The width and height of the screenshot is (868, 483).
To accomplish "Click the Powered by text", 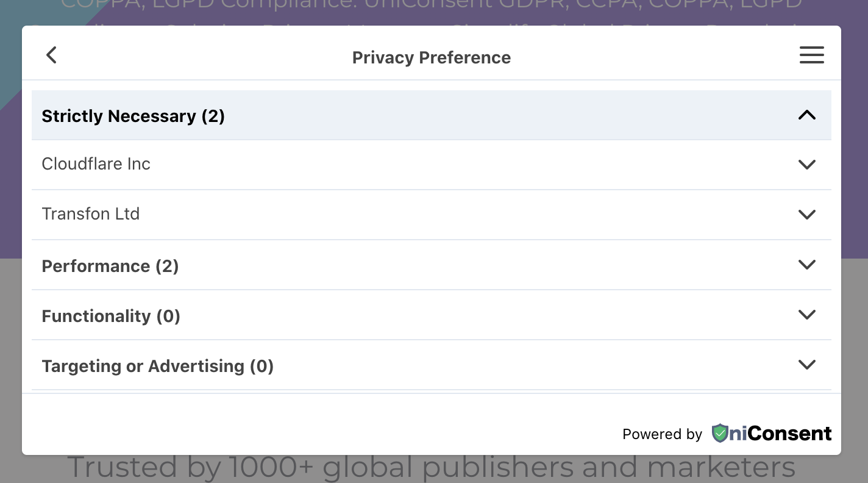I will pyautogui.click(x=662, y=434).
